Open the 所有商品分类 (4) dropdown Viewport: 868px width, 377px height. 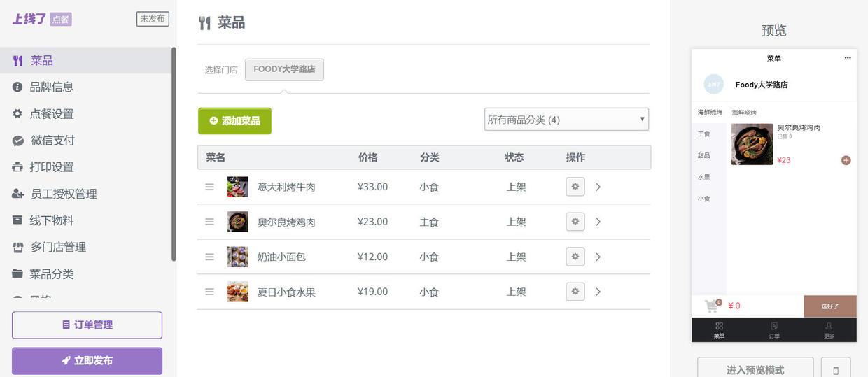click(566, 120)
